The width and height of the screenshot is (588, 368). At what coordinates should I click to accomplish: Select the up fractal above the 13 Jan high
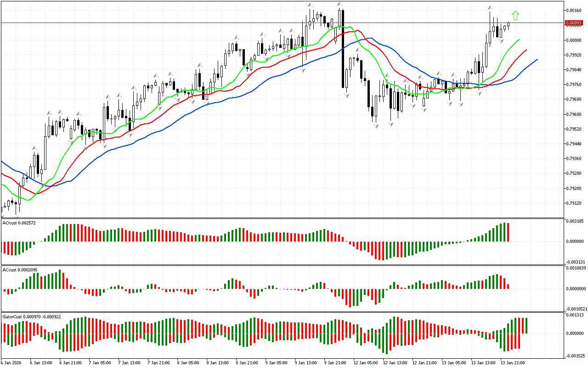tap(490, 7)
